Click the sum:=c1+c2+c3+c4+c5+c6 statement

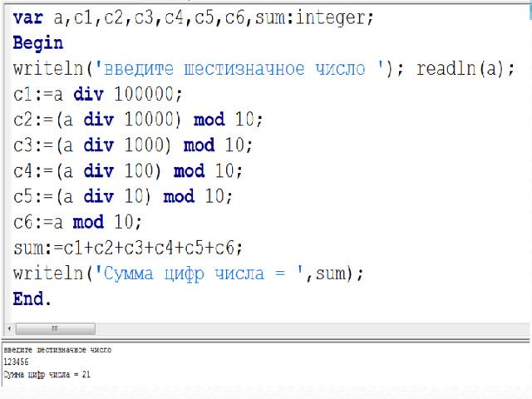click(127, 248)
